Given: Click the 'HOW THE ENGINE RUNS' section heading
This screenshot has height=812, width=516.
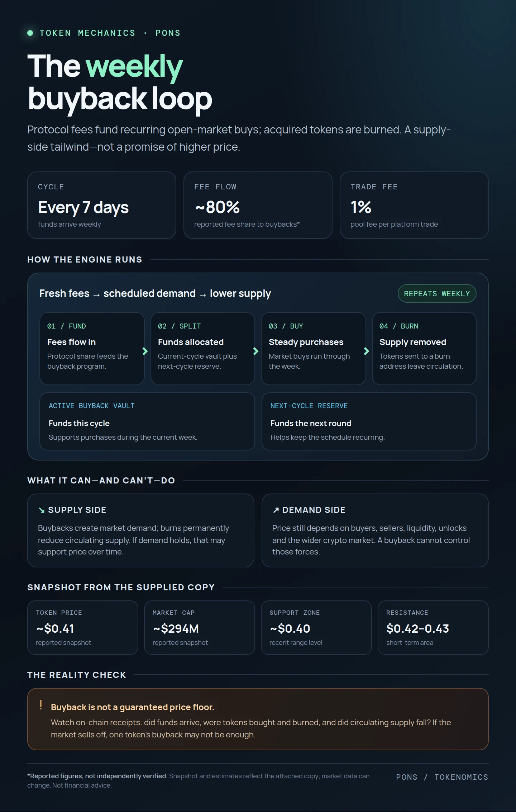Looking at the screenshot, I should pyautogui.click(x=85, y=259).
